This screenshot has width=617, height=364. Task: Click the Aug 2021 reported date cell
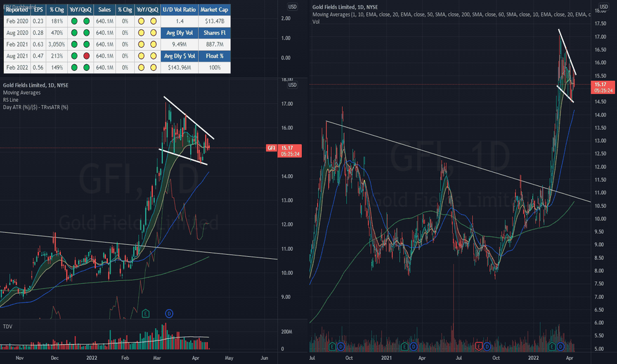[x=17, y=56]
